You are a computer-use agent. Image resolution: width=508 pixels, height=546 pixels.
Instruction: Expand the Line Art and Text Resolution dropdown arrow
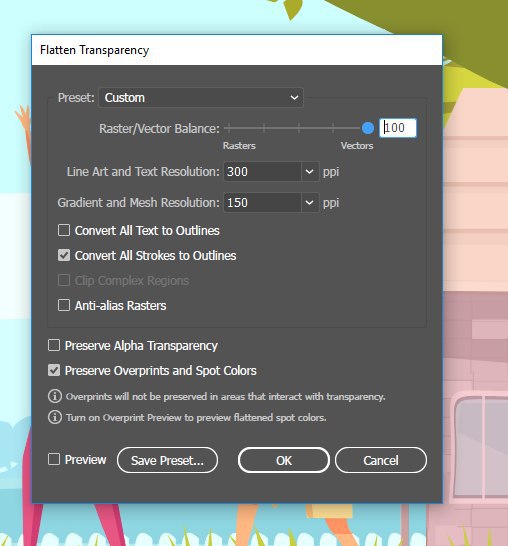310,172
